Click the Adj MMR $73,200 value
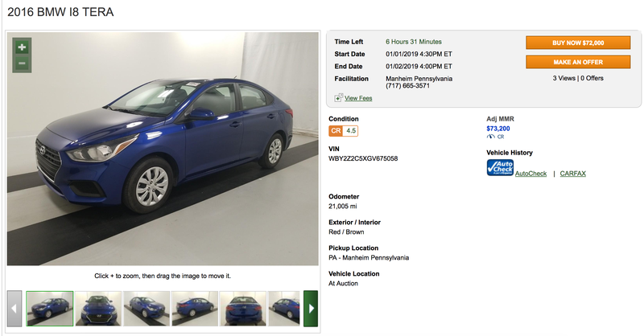This screenshot has height=336, width=644. [497, 129]
